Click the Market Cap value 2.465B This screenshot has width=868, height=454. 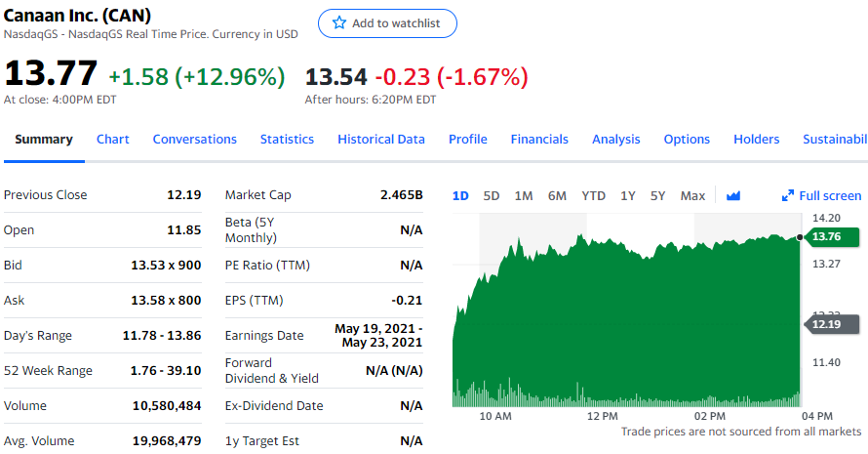pos(402,195)
